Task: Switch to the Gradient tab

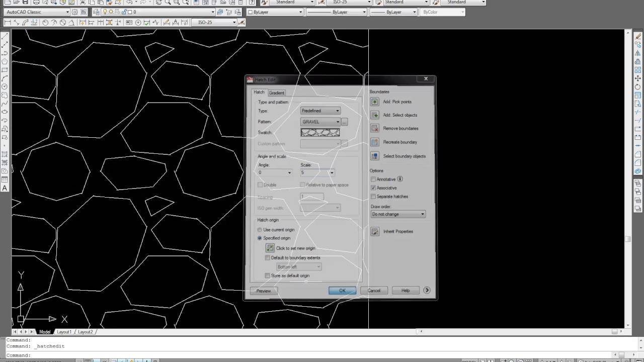Action: pyautogui.click(x=277, y=93)
